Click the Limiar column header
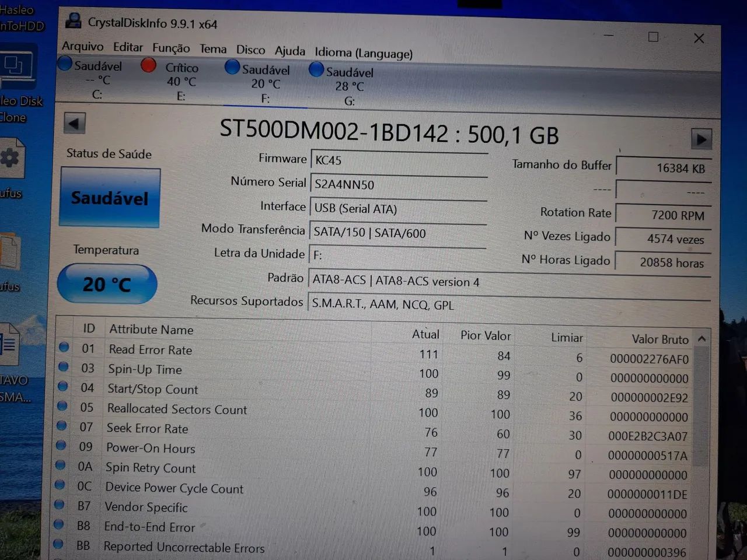 [567, 337]
